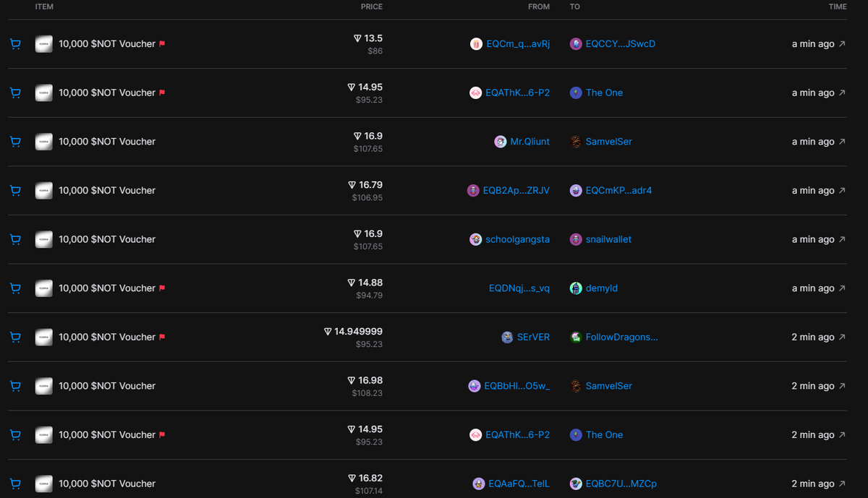This screenshot has width=868, height=498.
Task: Visit snailwallet profile link
Action: (x=608, y=239)
